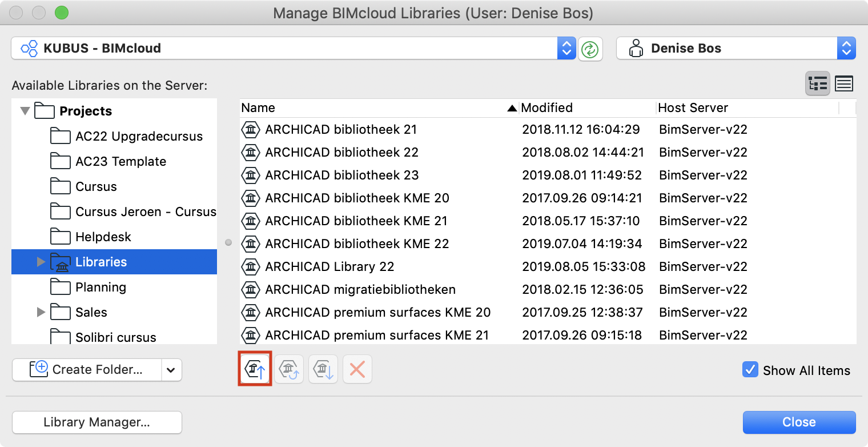This screenshot has width=868, height=447.
Task: Click the blue Close button
Action: [x=799, y=422]
